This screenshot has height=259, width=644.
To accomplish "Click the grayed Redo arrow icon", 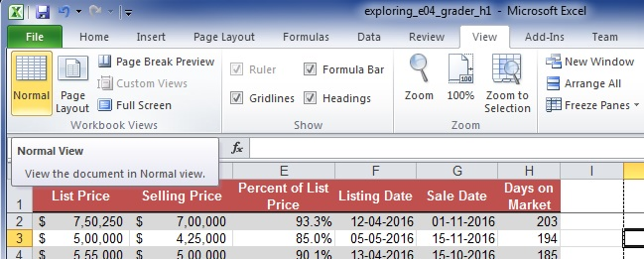I will click(x=95, y=12).
